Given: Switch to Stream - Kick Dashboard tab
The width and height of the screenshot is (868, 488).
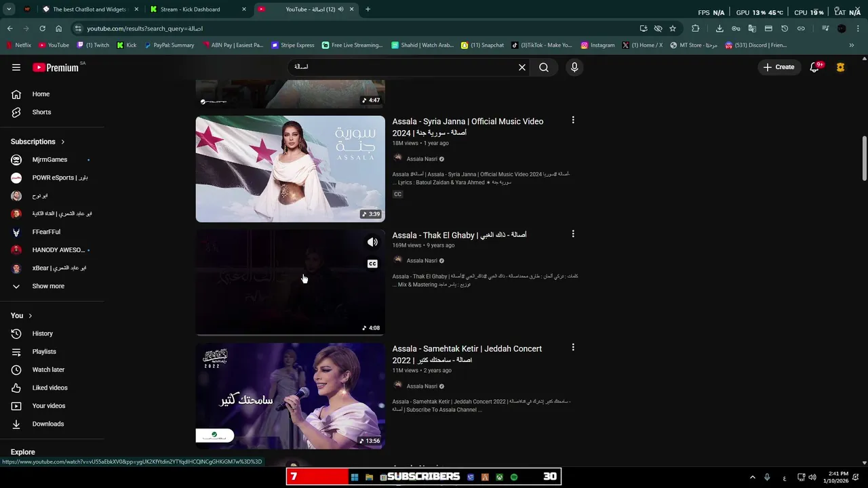Looking at the screenshot, I should 197,9.
